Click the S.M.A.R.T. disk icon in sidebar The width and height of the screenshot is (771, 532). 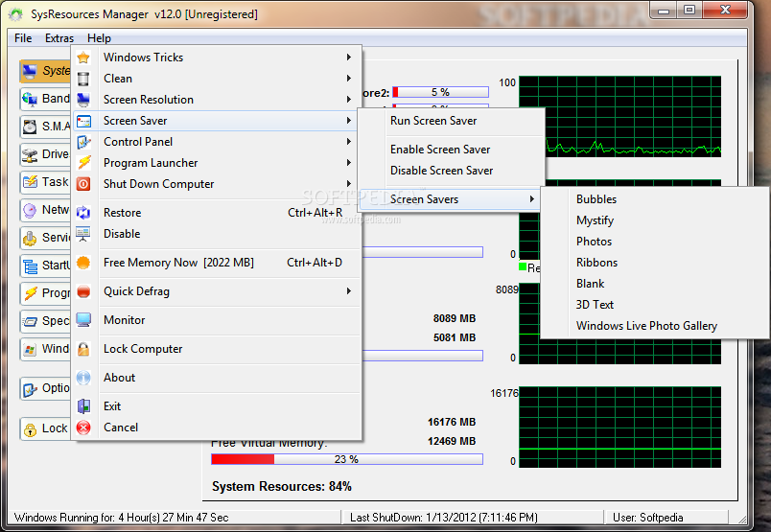[x=30, y=127]
